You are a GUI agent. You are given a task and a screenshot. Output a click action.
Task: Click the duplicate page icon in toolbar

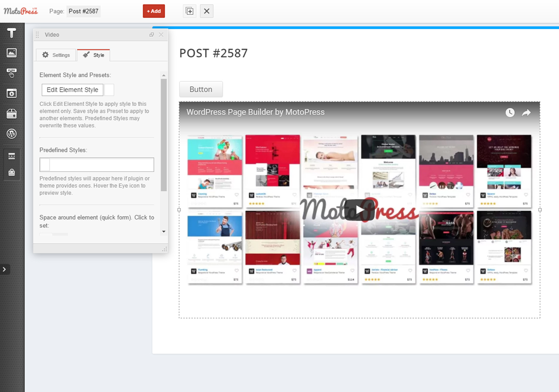click(x=190, y=11)
